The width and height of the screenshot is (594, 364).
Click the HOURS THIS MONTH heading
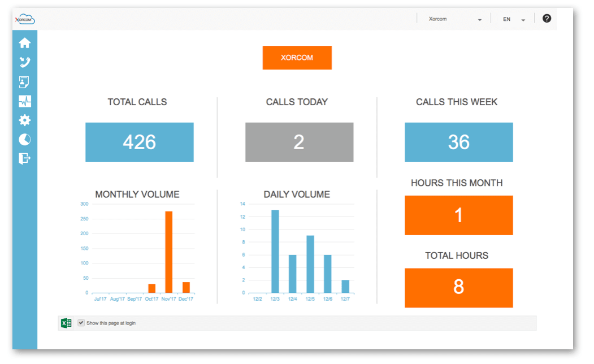pos(457,183)
